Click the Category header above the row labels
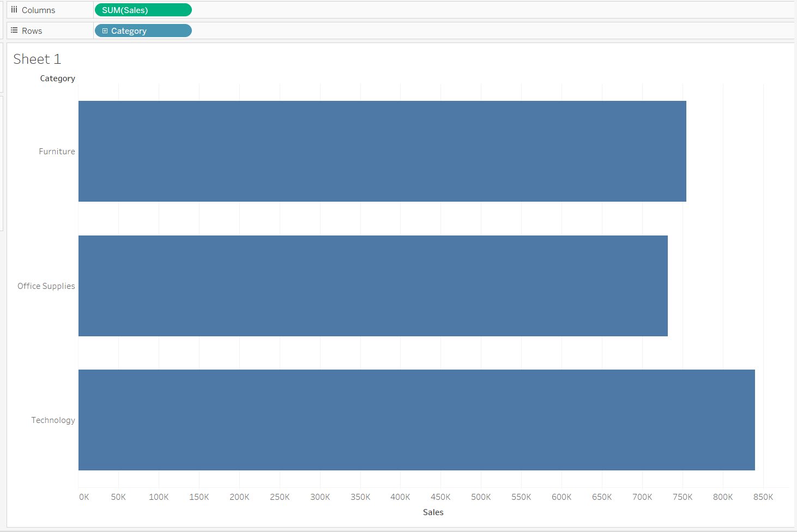The image size is (797, 532). pos(57,78)
